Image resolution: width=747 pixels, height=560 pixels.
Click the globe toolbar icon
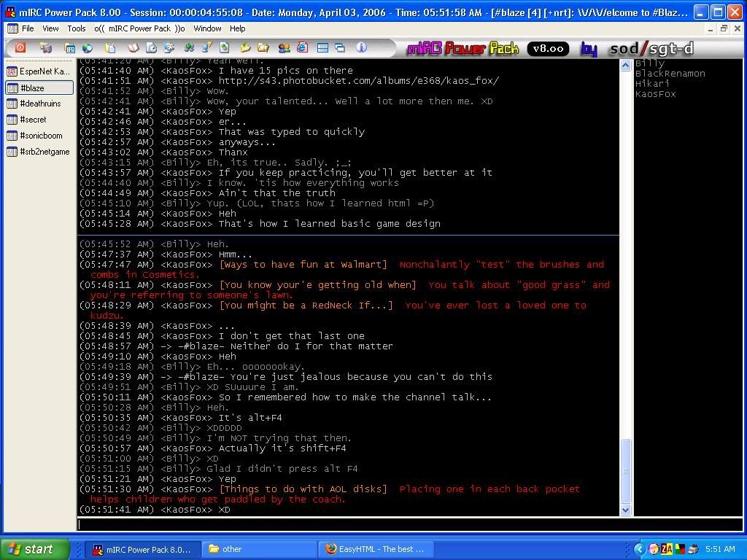(88, 48)
